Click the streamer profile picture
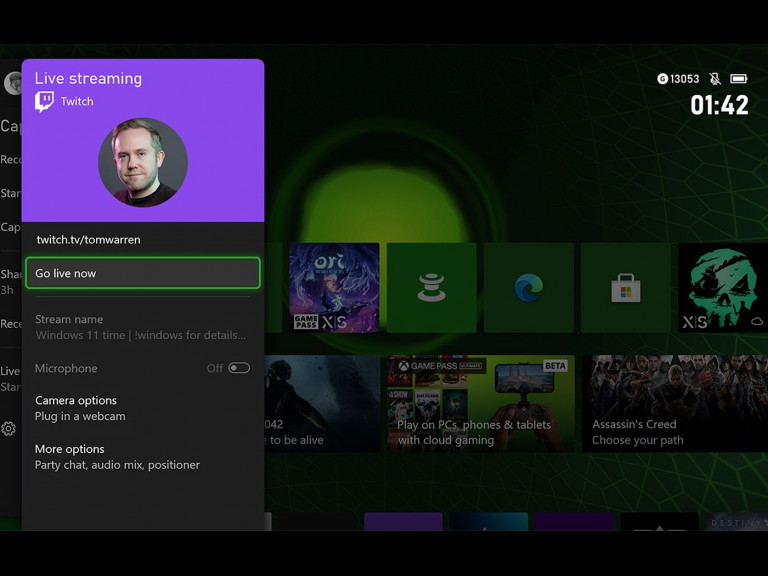 point(143,162)
